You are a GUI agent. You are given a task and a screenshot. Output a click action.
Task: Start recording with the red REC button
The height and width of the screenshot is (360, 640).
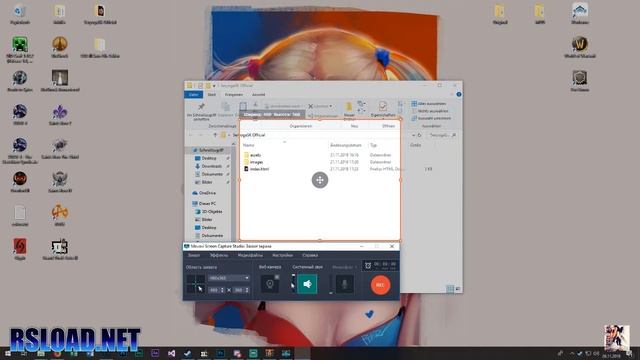(380, 285)
